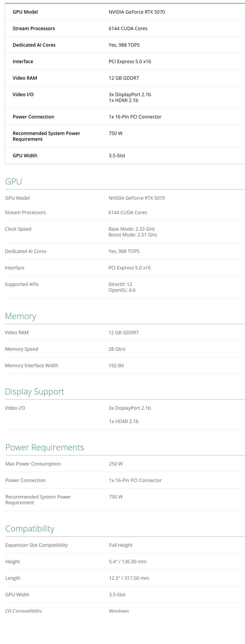Click the bold Video I/O summary label
This screenshot has width=245, height=644.
click(23, 94)
